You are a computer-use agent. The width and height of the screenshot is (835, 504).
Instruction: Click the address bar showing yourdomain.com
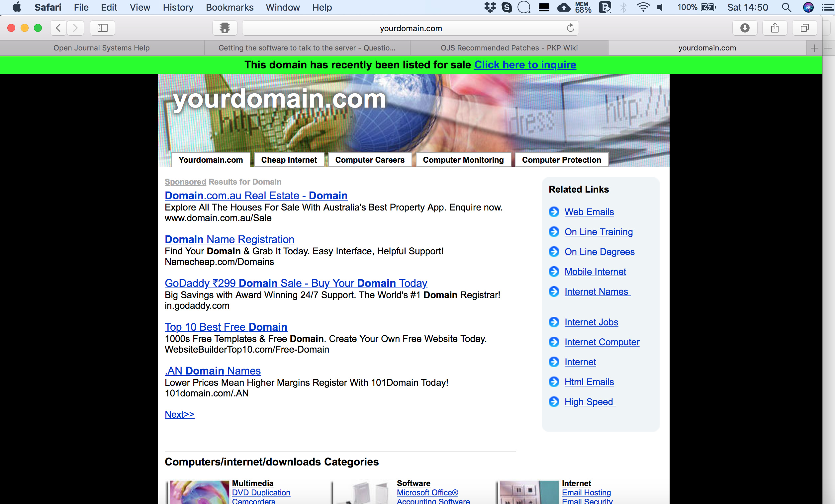point(411,28)
